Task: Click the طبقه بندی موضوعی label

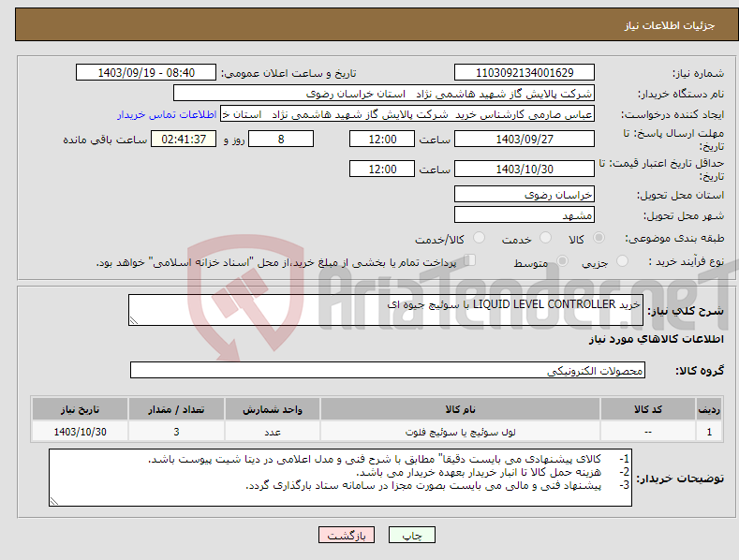Action: 674,239
